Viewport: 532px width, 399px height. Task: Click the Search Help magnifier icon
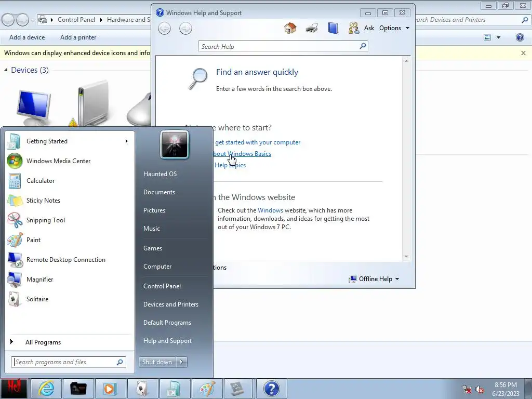coord(363,46)
